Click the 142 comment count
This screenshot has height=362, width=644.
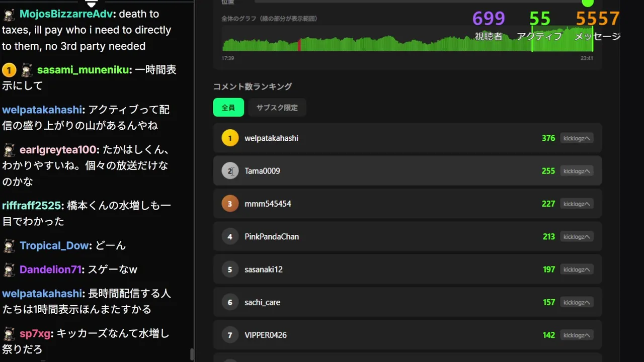coord(549,335)
